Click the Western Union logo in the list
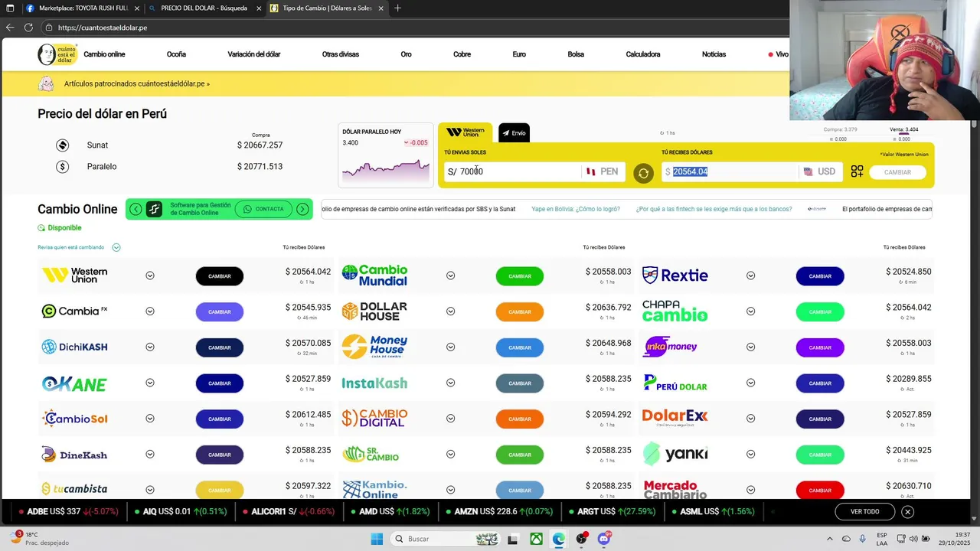The height and width of the screenshot is (551, 980). tap(74, 275)
